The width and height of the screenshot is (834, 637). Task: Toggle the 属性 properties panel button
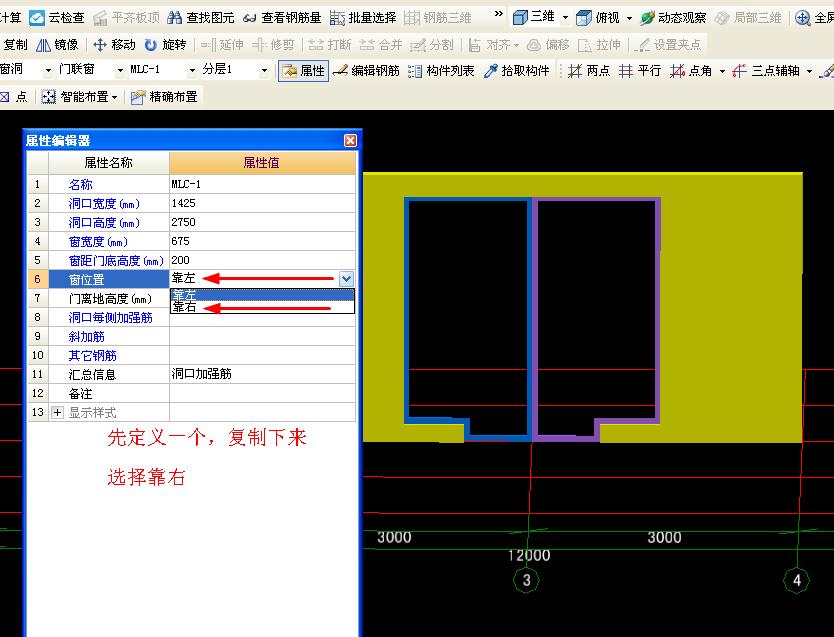302,71
